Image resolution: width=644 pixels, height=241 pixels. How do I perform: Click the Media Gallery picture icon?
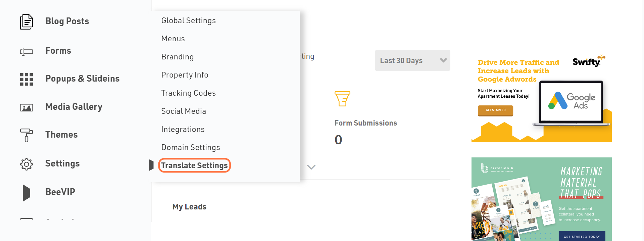tap(26, 108)
